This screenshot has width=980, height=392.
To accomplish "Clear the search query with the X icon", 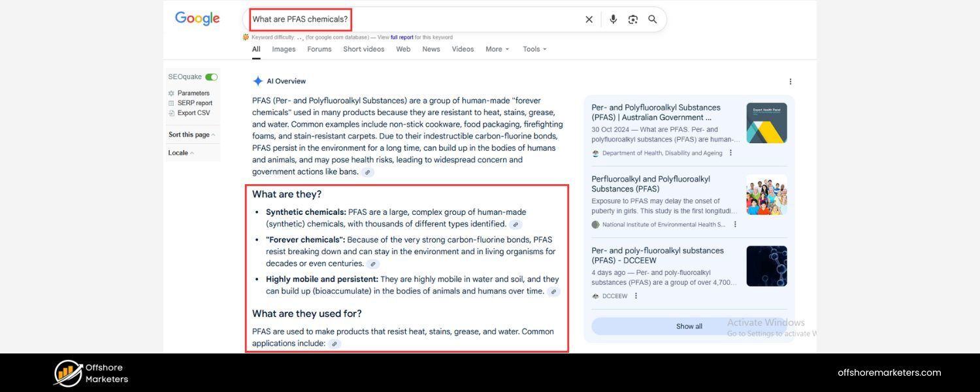I will pos(589,19).
